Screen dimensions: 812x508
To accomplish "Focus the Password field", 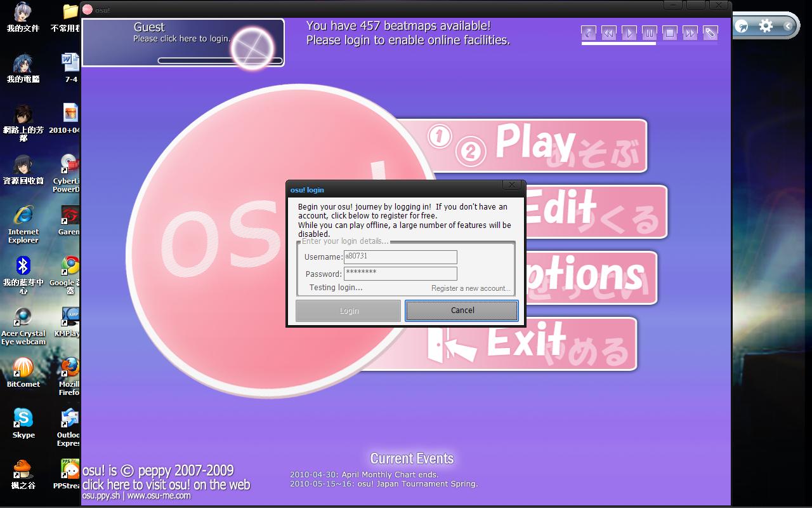I will [x=400, y=274].
